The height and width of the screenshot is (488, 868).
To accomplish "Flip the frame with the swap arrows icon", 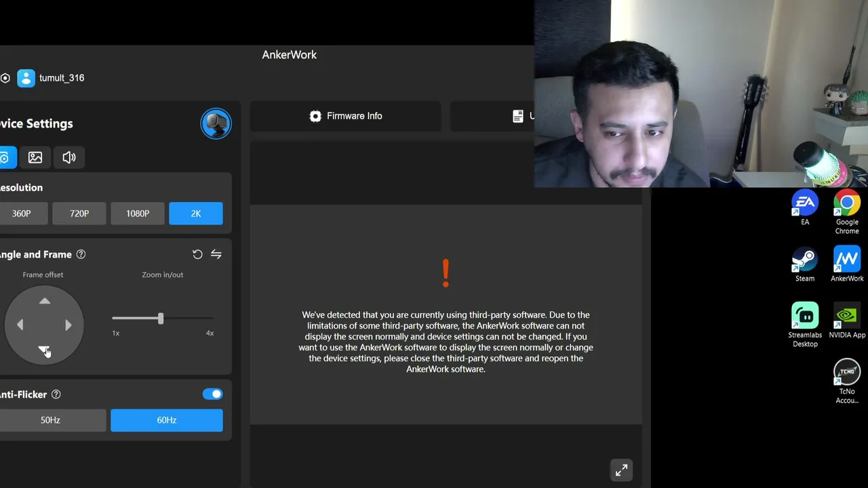I will pyautogui.click(x=216, y=254).
